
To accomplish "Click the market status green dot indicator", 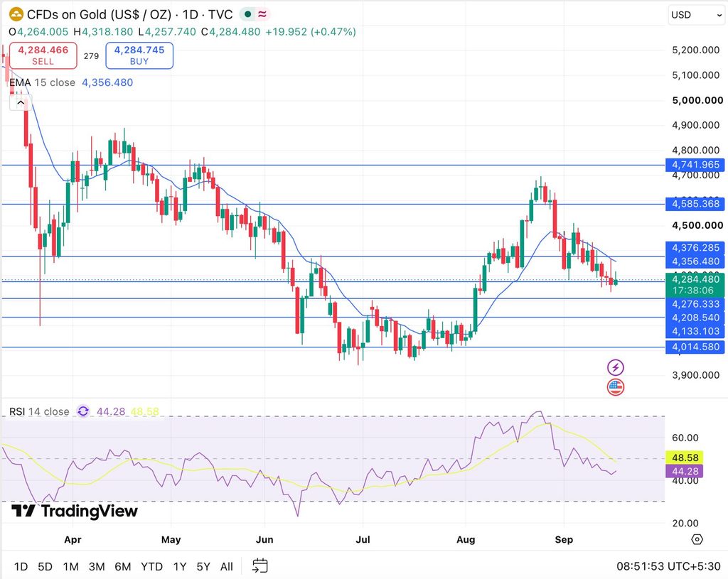I will click(x=248, y=14).
